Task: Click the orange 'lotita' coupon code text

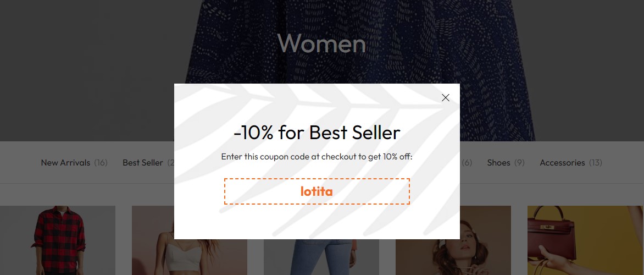Action: [317, 191]
